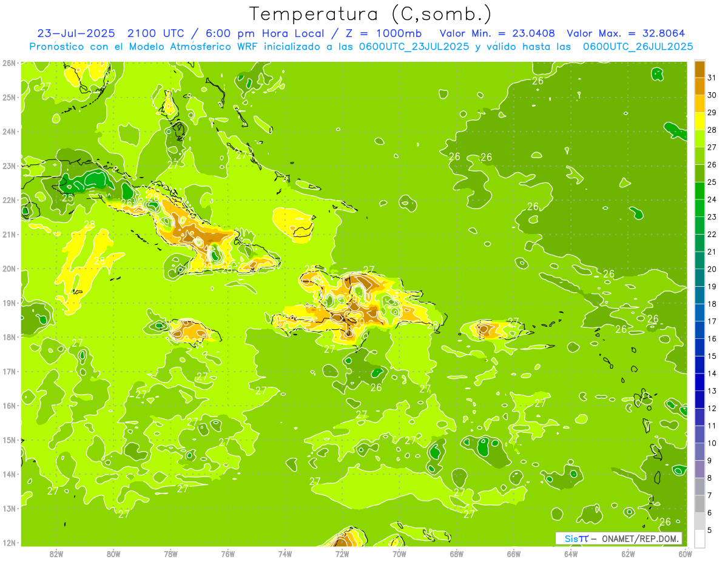Viewport: 728px width, 562px height.
Task: Click the "12N" latitude axis label
Action: (x=10, y=543)
